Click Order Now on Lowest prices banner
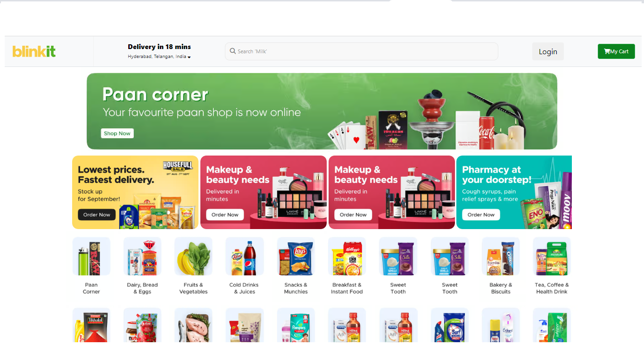Viewport: 644px width, 362px height. [97, 215]
